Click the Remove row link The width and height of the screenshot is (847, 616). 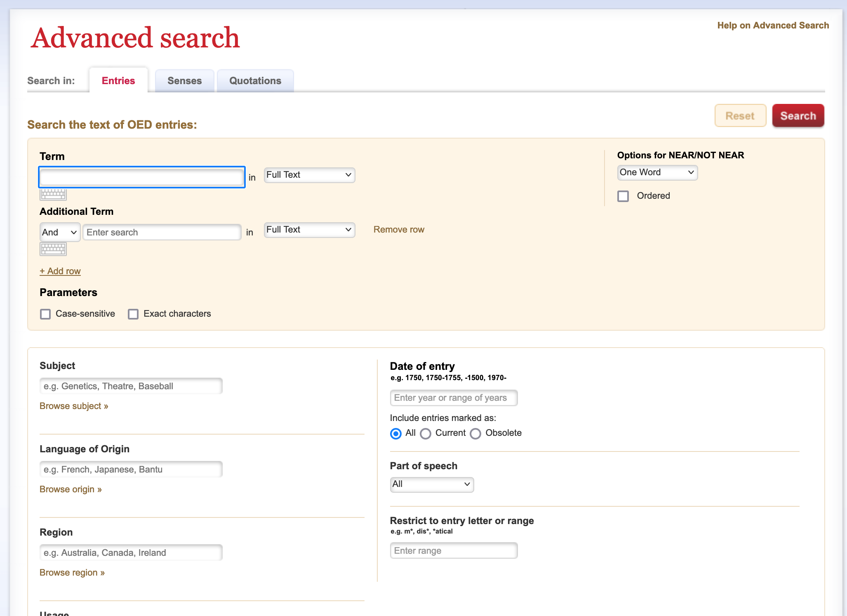[399, 230]
